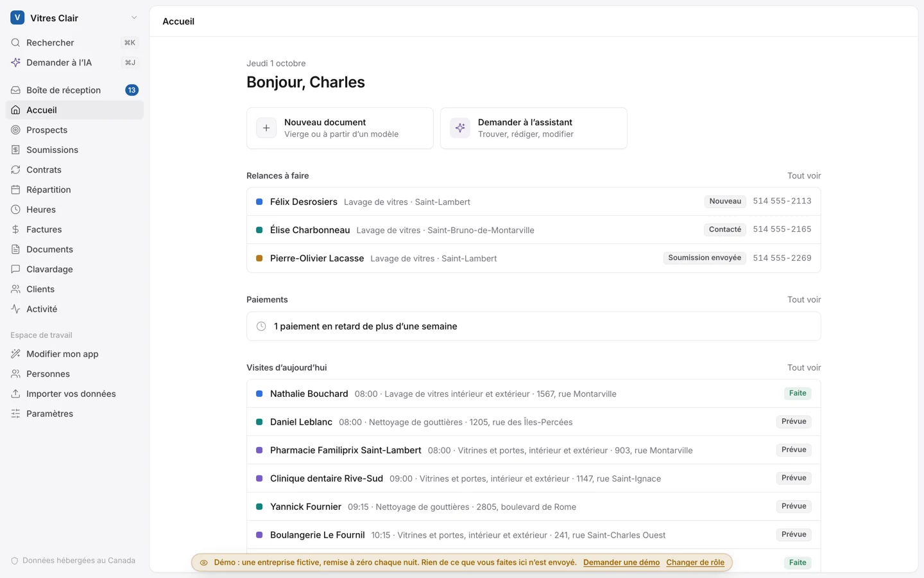Click the Contrats refresh icon

click(x=15, y=170)
